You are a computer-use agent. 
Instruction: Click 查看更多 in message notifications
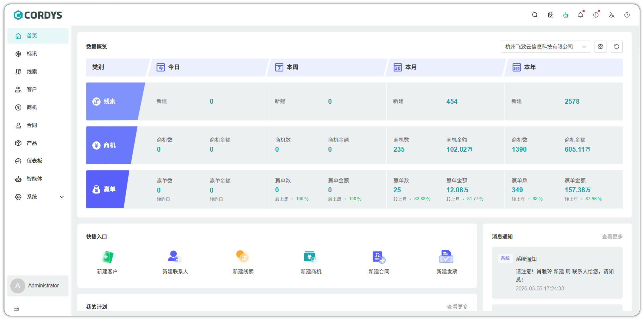click(612, 237)
